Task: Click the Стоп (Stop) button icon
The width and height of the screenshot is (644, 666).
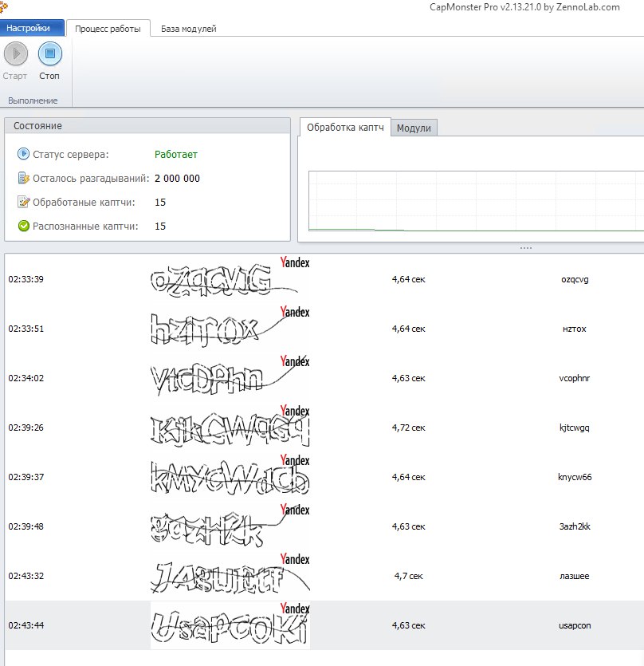Action: (49, 54)
